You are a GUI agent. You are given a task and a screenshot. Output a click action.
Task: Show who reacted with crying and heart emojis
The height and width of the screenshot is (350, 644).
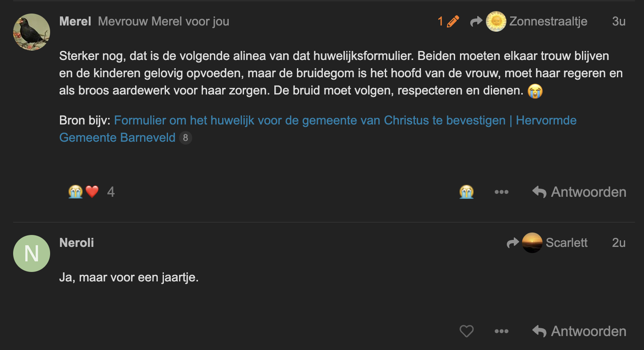tap(84, 192)
